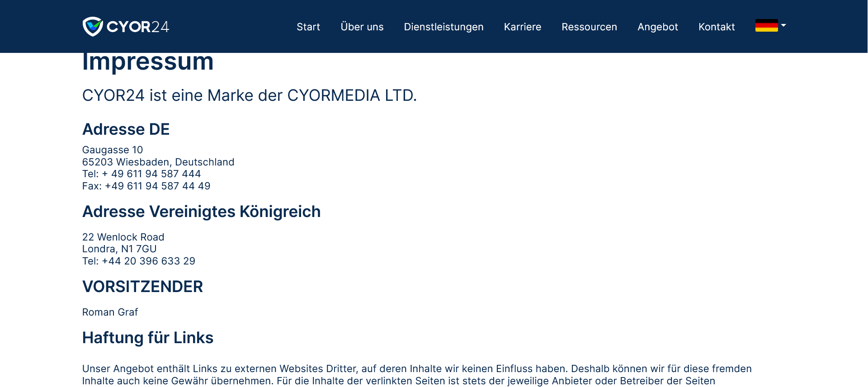This screenshot has height=387, width=868.
Task: Click the Haftung für Links heading
Action: pos(147,338)
